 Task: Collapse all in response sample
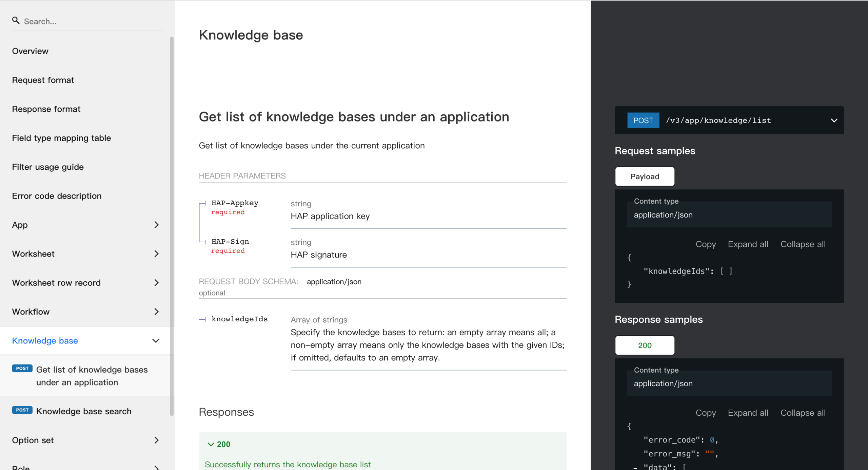point(803,413)
